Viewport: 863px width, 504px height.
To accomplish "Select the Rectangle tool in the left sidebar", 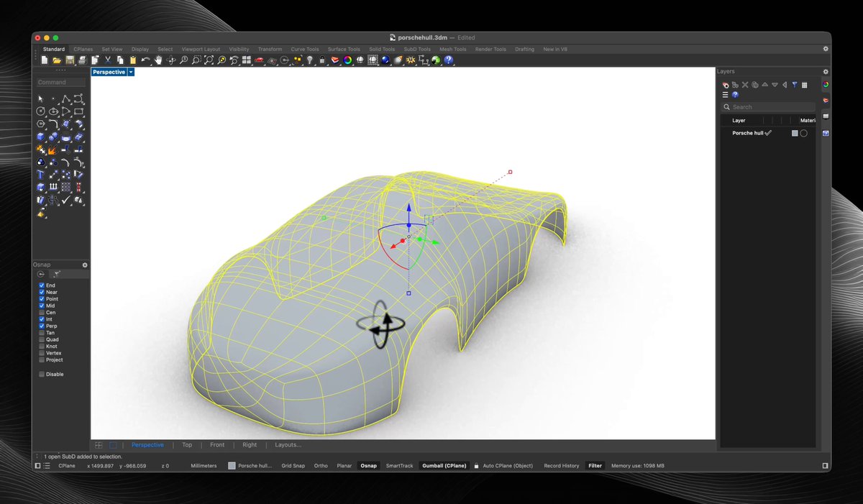I will click(78, 111).
